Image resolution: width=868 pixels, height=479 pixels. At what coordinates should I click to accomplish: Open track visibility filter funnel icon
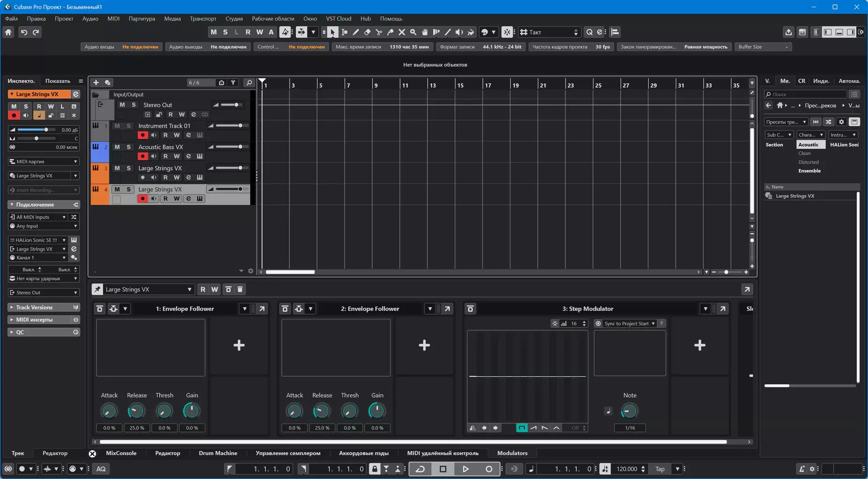click(x=233, y=82)
